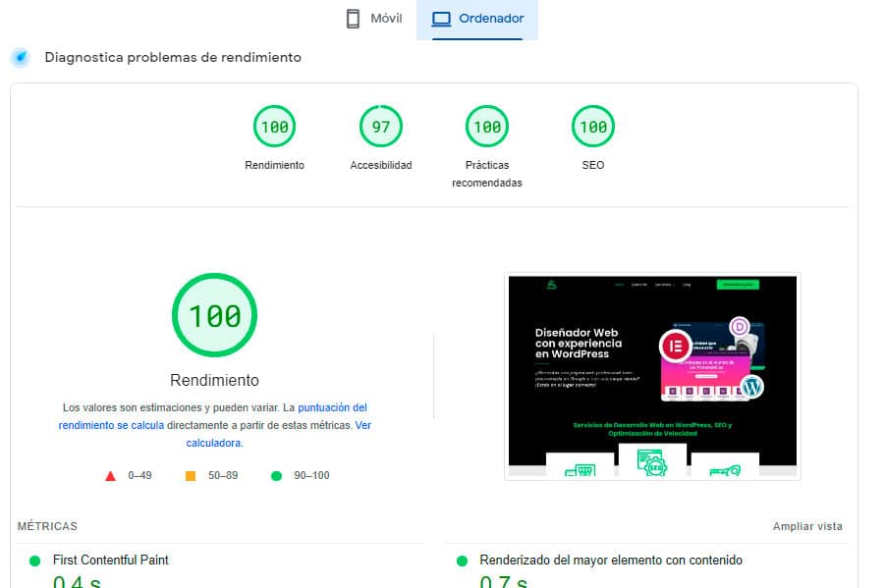This screenshot has width=885, height=588.
Task: Click the website screenshot thumbnail
Action: pyautogui.click(x=652, y=376)
